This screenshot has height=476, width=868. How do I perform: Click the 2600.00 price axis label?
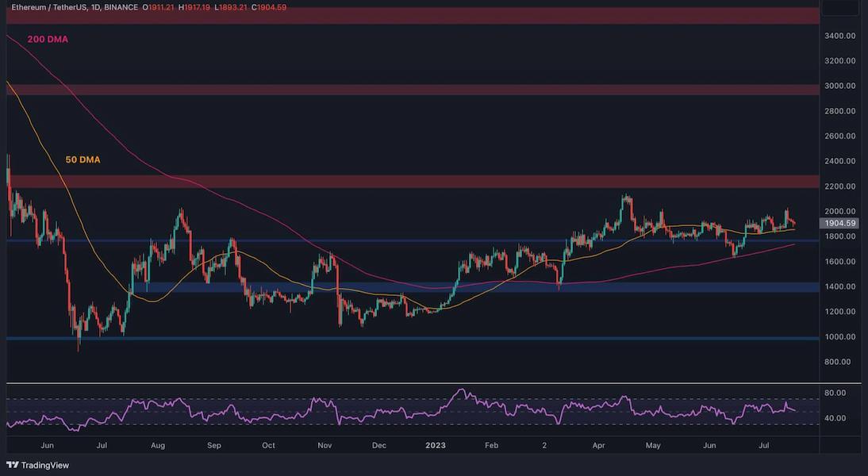point(839,136)
